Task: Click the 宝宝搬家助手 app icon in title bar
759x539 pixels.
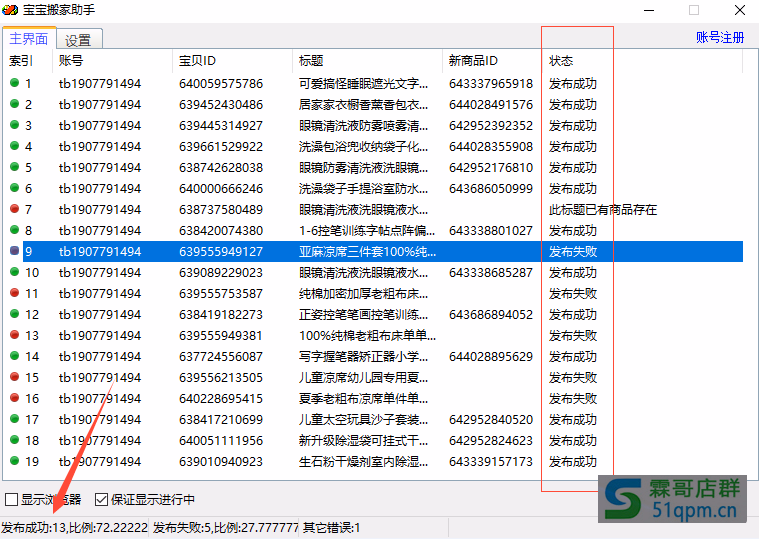Action: [x=10, y=10]
